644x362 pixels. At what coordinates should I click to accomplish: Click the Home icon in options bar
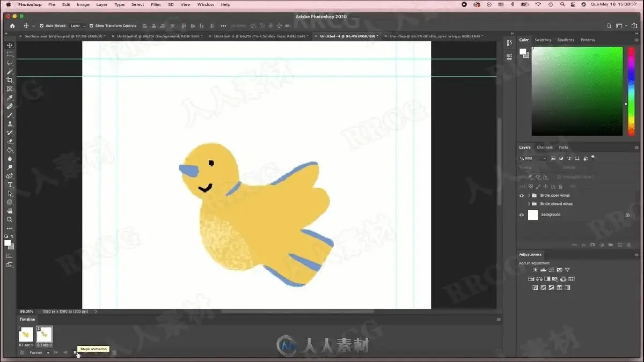click(12, 26)
